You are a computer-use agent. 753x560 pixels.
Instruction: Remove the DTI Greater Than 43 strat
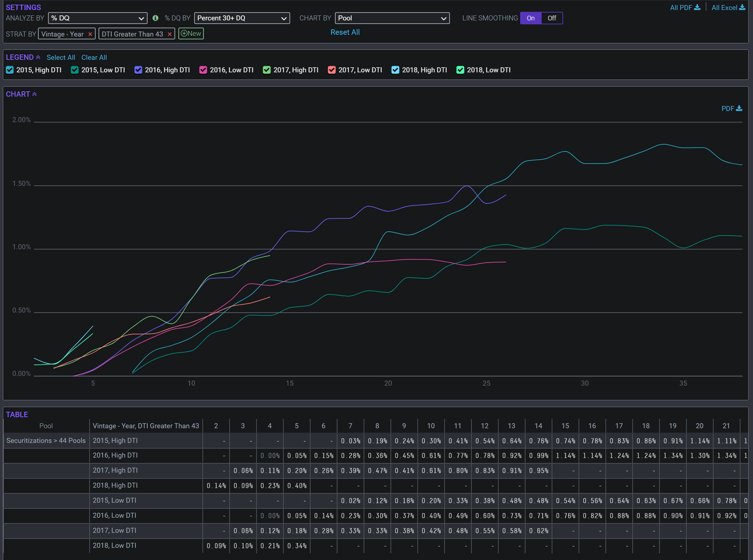click(x=170, y=34)
